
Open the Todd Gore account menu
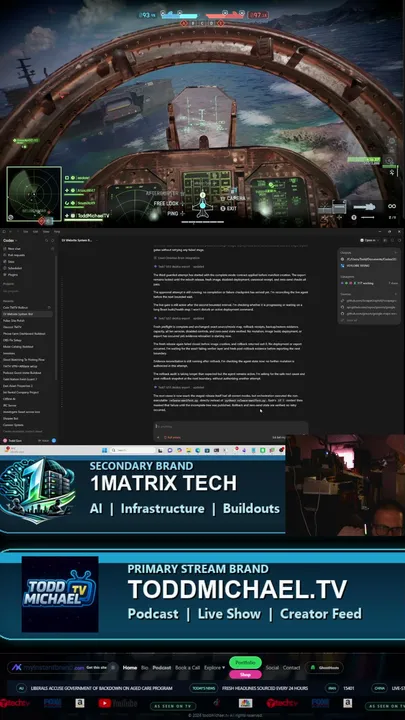point(12,440)
